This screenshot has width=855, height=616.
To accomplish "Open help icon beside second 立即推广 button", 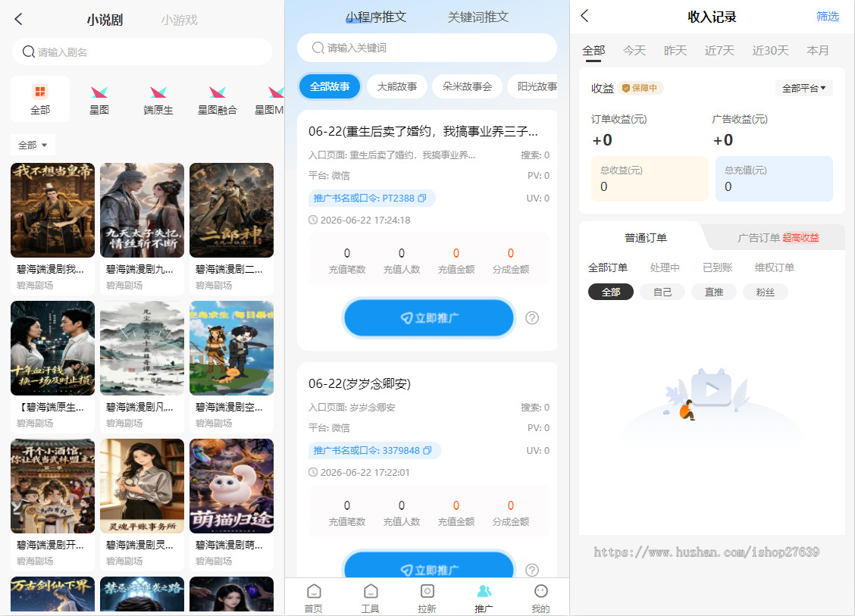I will click(x=532, y=571).
